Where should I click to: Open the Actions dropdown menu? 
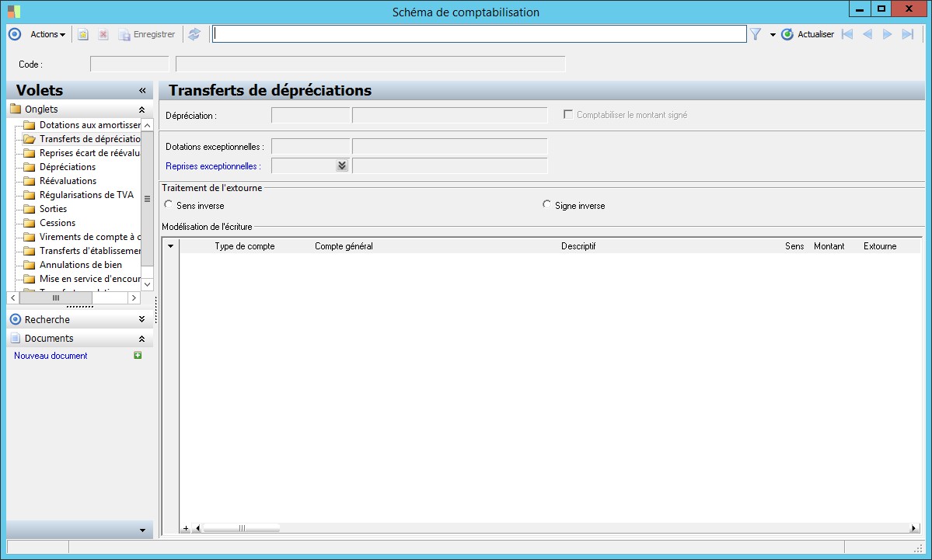47,34
